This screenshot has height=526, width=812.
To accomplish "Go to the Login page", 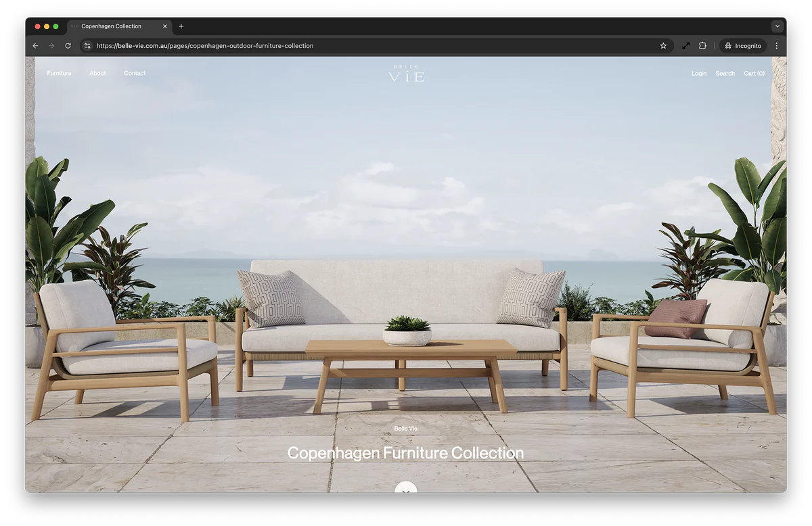I will [x=699, y=73].
